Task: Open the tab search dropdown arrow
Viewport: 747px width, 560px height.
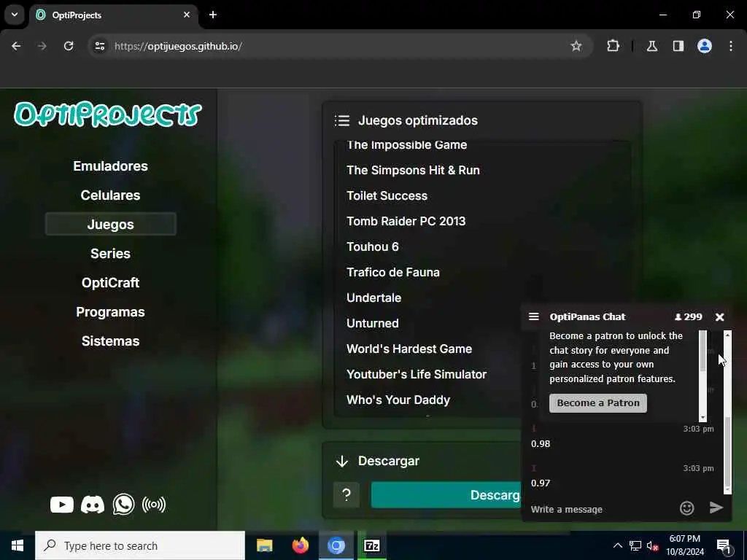Action: [x=15, y=15]
